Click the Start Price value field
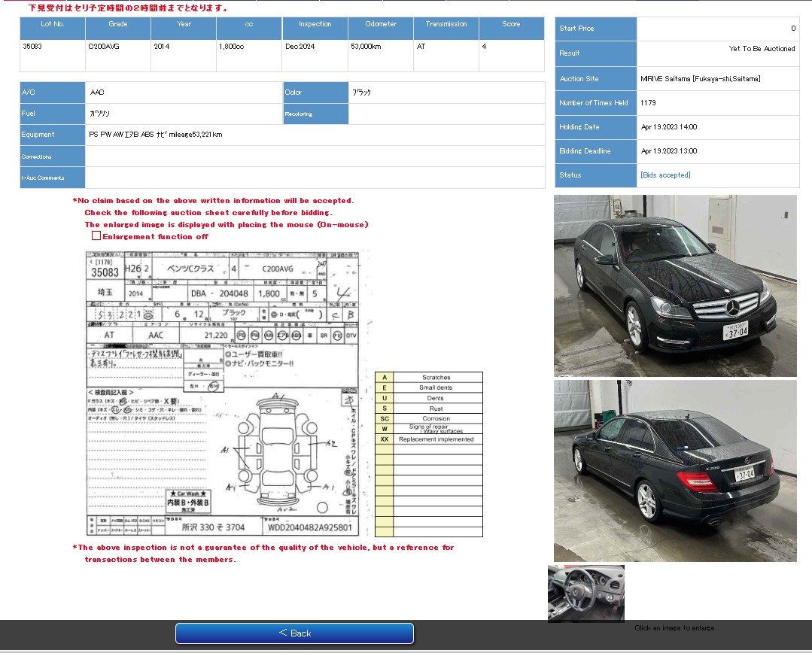 (719, 29)
